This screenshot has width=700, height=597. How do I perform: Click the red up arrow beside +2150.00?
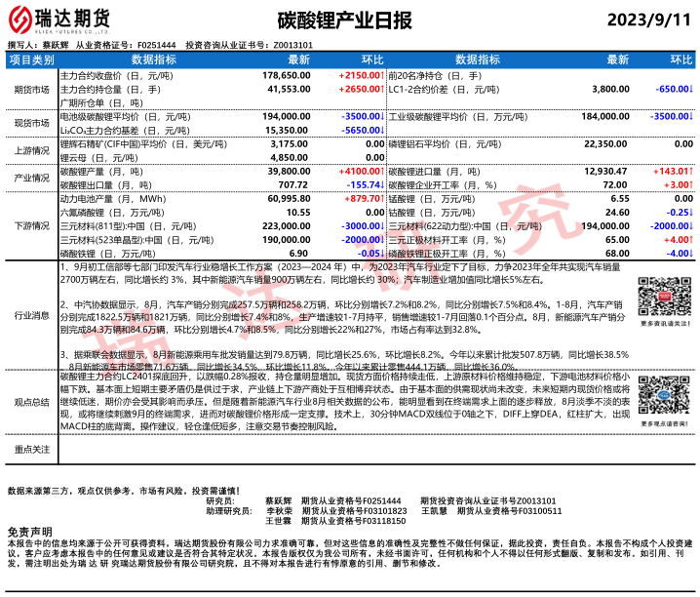point(383,74)
